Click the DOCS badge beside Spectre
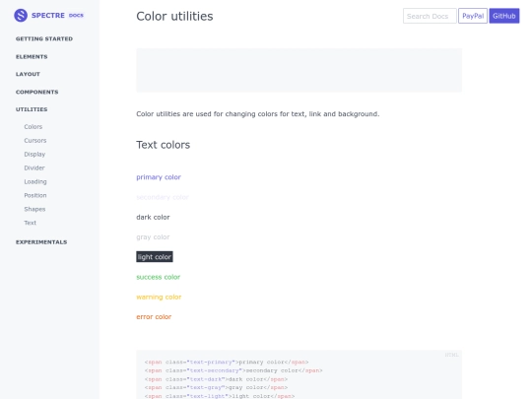Viewport: 532px width, 399px height. (x=76, y=15)
